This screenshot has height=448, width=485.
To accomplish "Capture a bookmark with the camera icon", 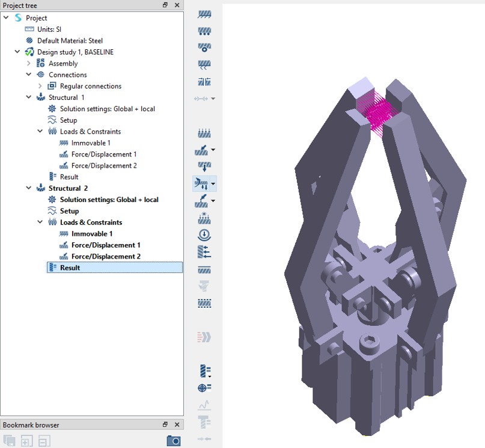I will tap(173, 441).
